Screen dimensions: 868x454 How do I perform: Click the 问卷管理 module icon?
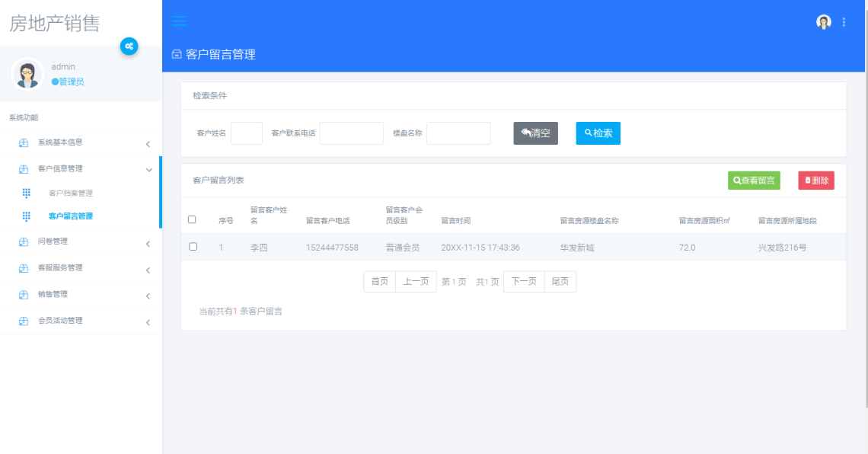[23, 241]
